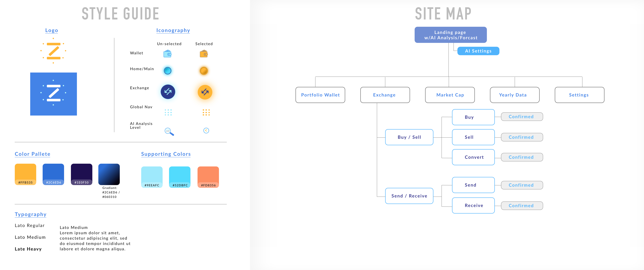The width and height of the screenshot is (644, 270).
Task: Click the selected orange wallet icon
Action: tap(204, 54)
